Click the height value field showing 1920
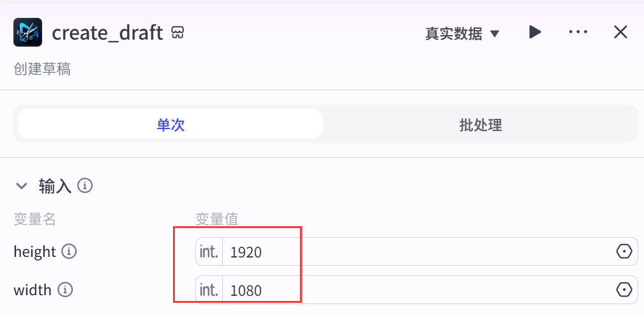The height and width of the screenshot is (315, 644). tap(415, 252)
